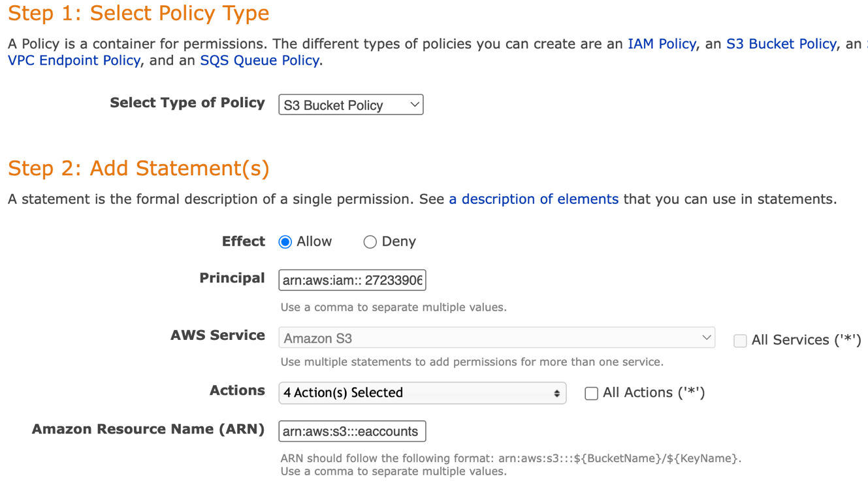Open 'a description of elements' link

point(534,199)
